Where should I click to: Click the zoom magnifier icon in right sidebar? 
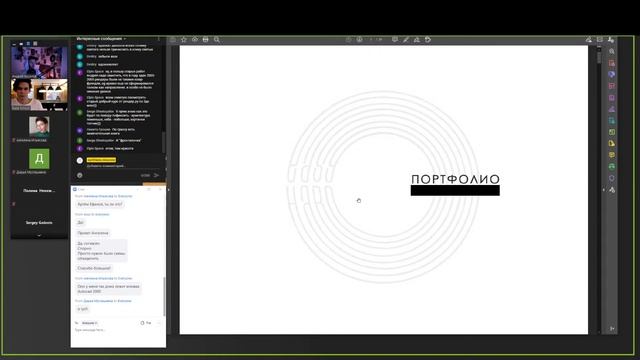tap(612, 51)
